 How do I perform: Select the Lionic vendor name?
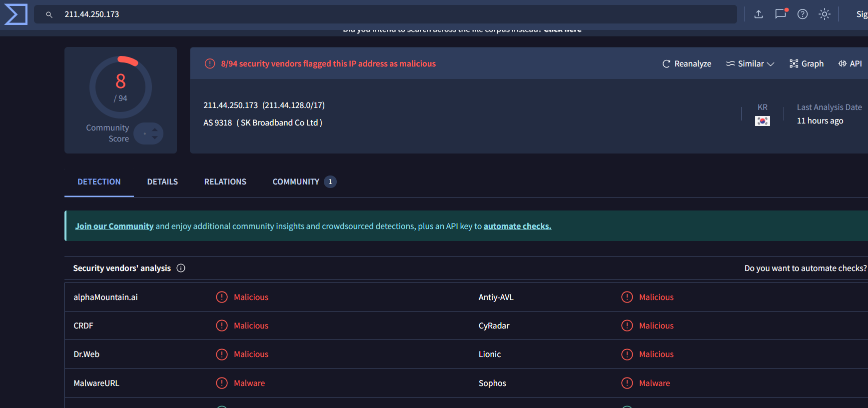[x=490, y=354]
